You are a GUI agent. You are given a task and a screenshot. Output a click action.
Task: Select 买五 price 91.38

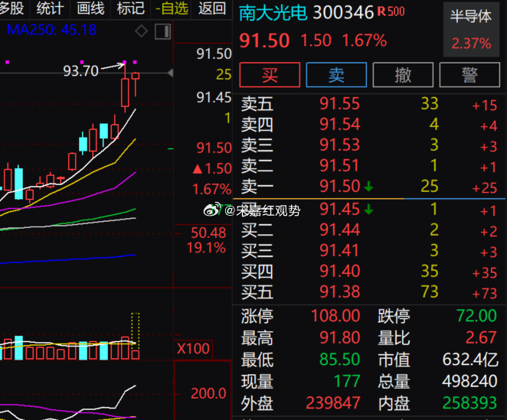click(339, 292)
